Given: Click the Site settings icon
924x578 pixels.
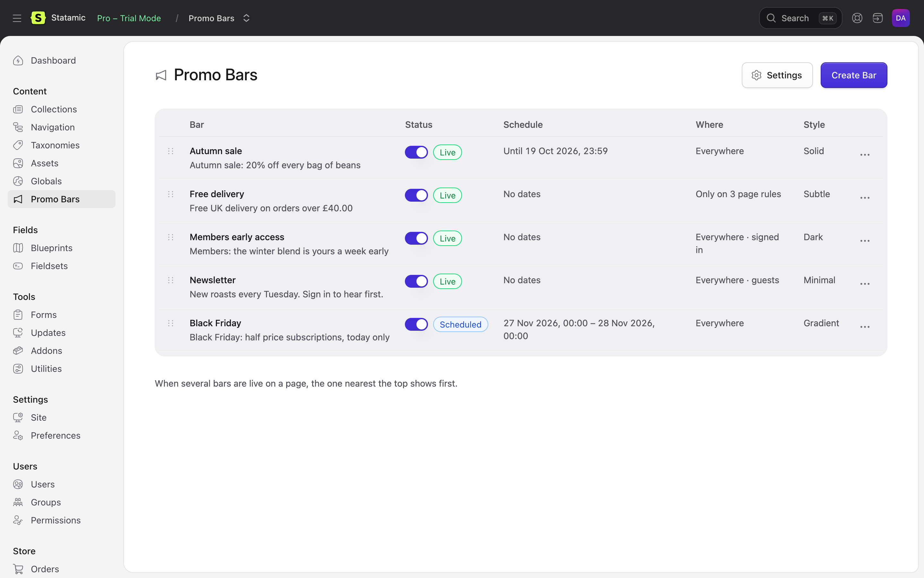Looking at the screenshot, I should [18, 417].
